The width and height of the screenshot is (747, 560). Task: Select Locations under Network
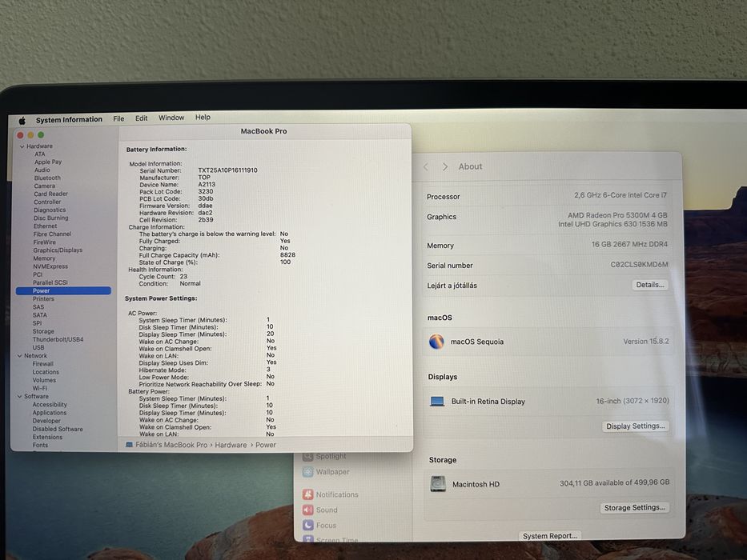click(46, 372)
